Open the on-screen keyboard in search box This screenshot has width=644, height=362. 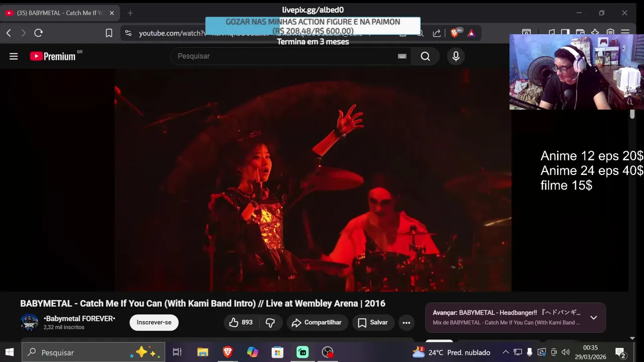(x=402, y=56)
